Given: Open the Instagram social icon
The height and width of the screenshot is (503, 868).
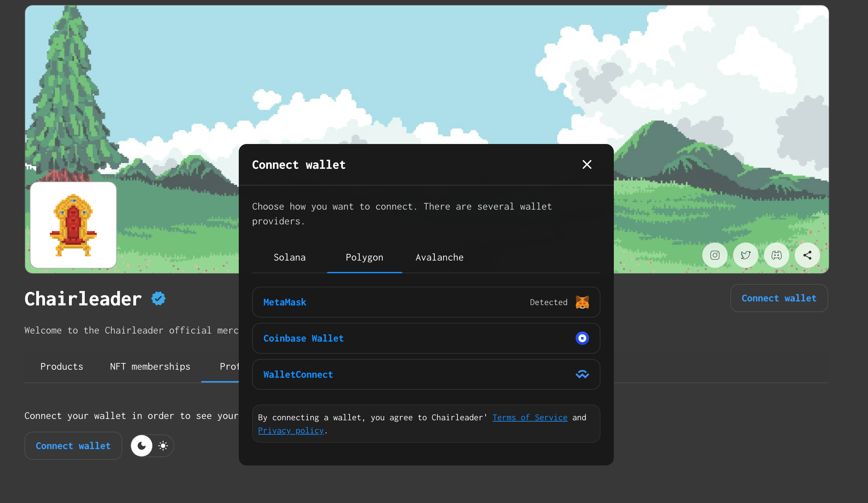Looking at the screenshot, I should pyautogui.click(x=715, y=255).
